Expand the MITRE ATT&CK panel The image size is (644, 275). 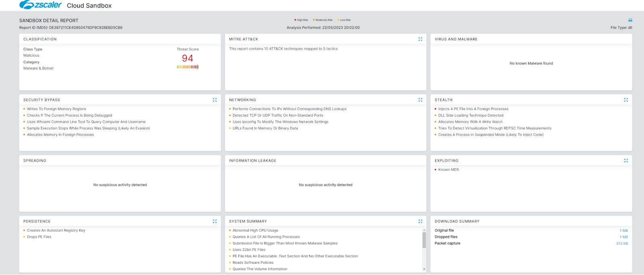[420, 39]
